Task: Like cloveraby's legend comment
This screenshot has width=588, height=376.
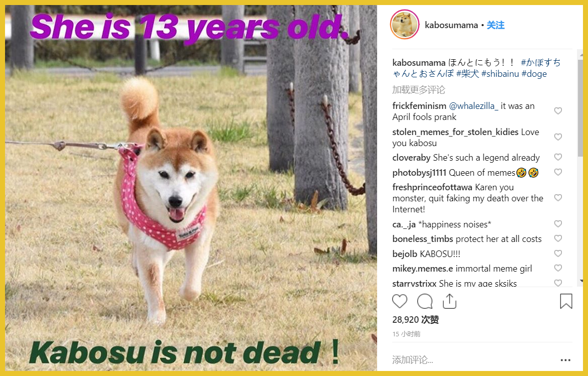Action: point(558,157)
